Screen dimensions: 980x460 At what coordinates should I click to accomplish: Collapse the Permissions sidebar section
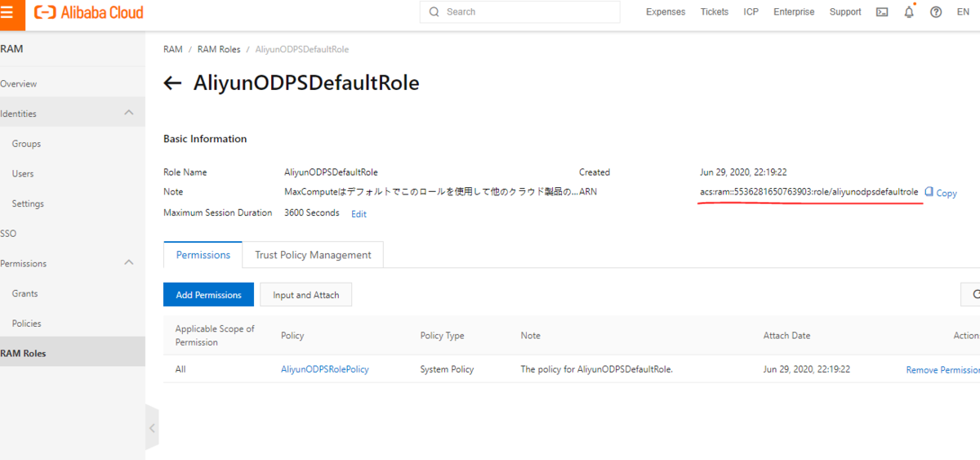point(128,262)
